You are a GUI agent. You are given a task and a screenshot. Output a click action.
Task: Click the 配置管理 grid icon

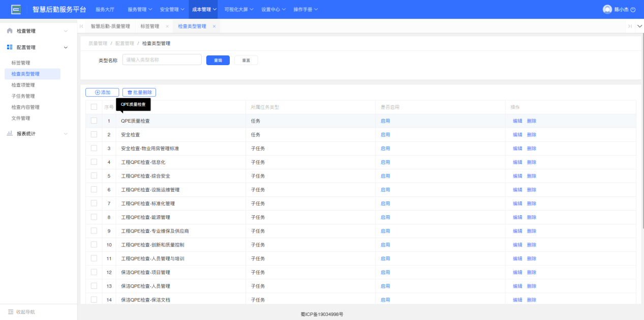(10, 47)
